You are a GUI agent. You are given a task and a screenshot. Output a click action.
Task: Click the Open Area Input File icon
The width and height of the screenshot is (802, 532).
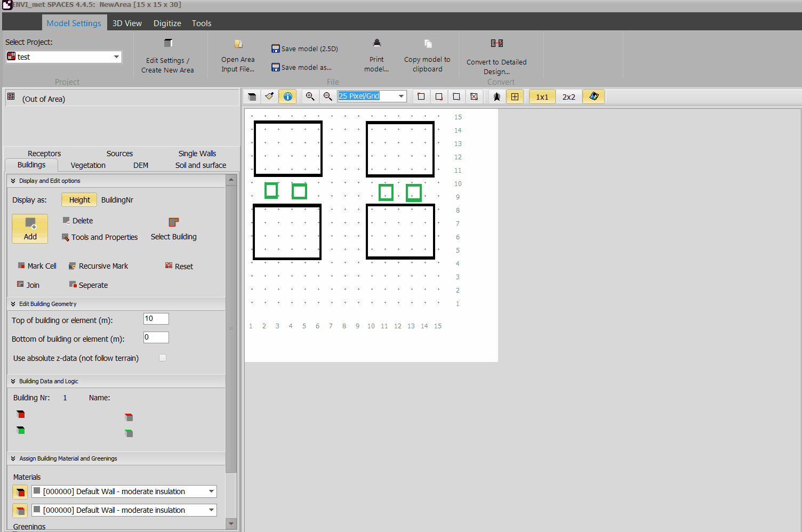point(238,44)
